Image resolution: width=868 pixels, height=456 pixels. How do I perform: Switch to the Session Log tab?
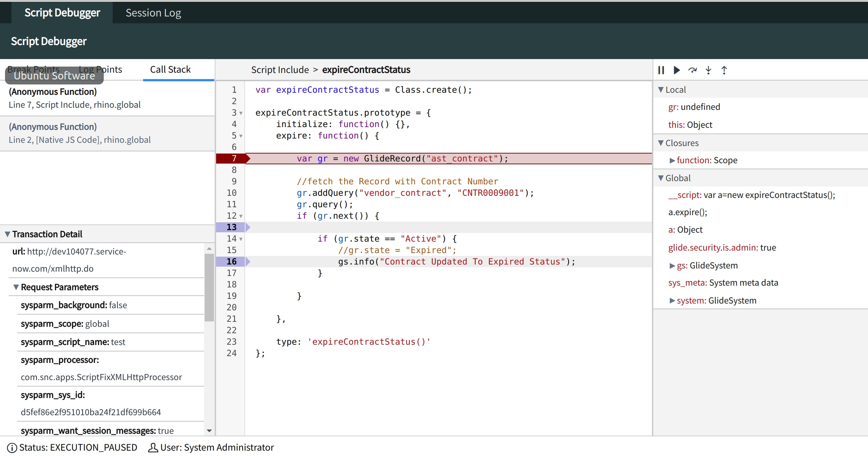point(153,13)
